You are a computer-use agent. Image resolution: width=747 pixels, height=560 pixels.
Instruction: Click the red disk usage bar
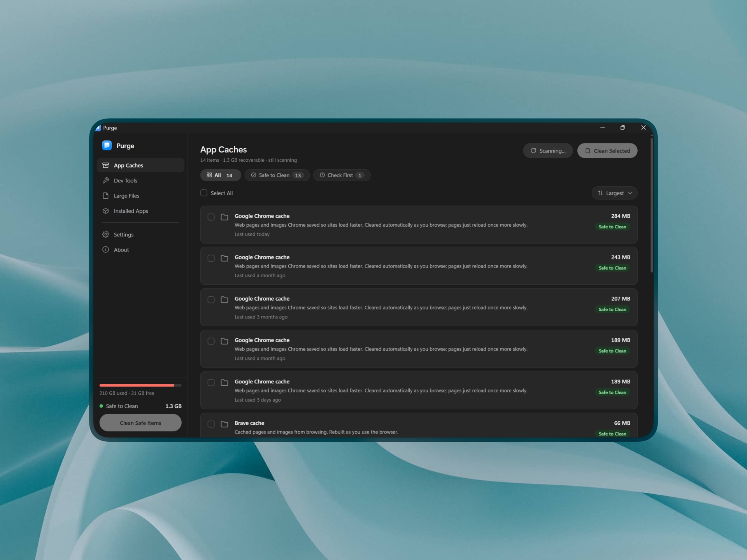click(x=137, y=385)
